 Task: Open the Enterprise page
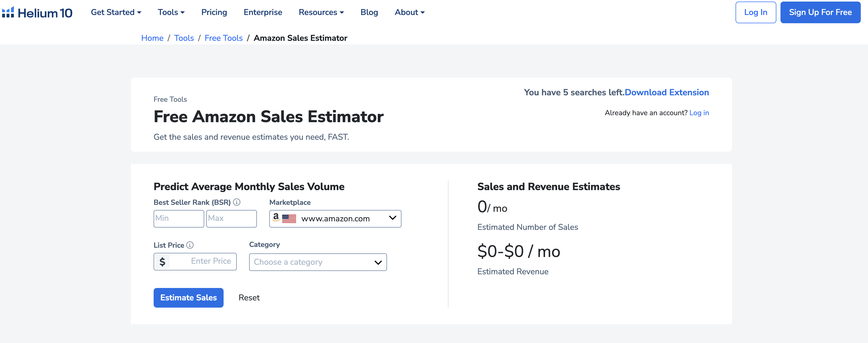tap(263, 12)
